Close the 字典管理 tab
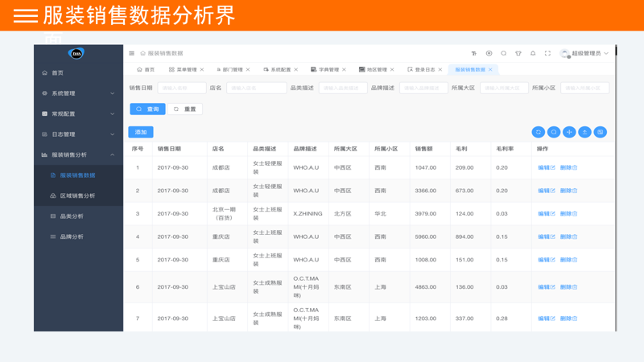The width and height of the screenshot is (644, 362). [x=345, y=70]
